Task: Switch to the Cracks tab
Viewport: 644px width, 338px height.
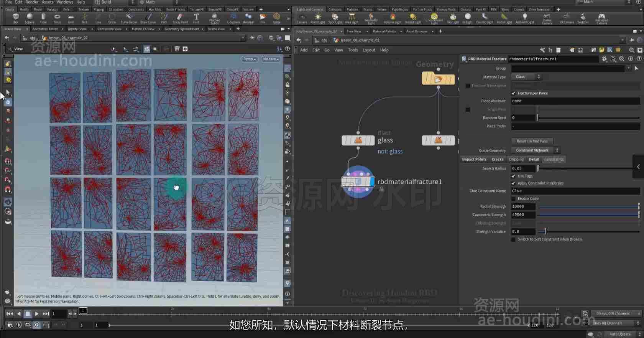Action: (x=498, y=159)
